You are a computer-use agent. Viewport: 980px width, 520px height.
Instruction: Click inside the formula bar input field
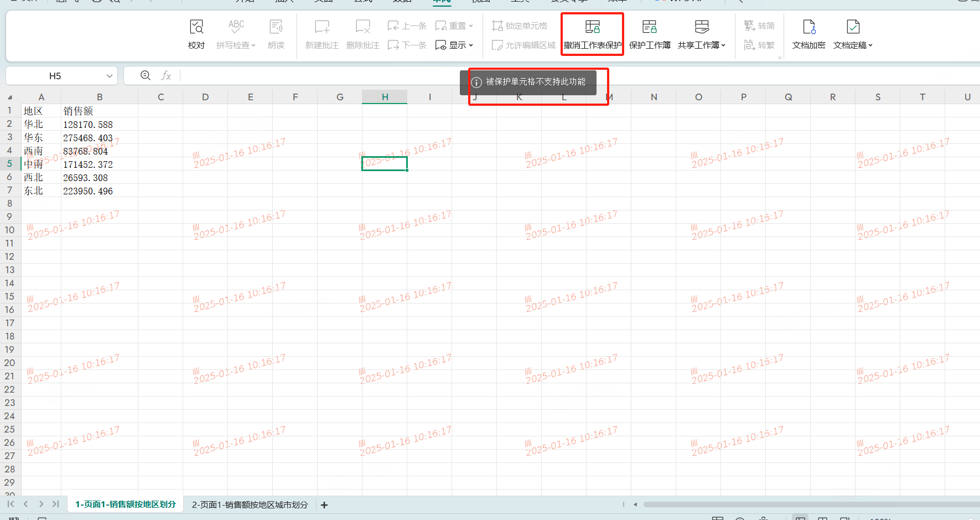click(x=321, y=76)
